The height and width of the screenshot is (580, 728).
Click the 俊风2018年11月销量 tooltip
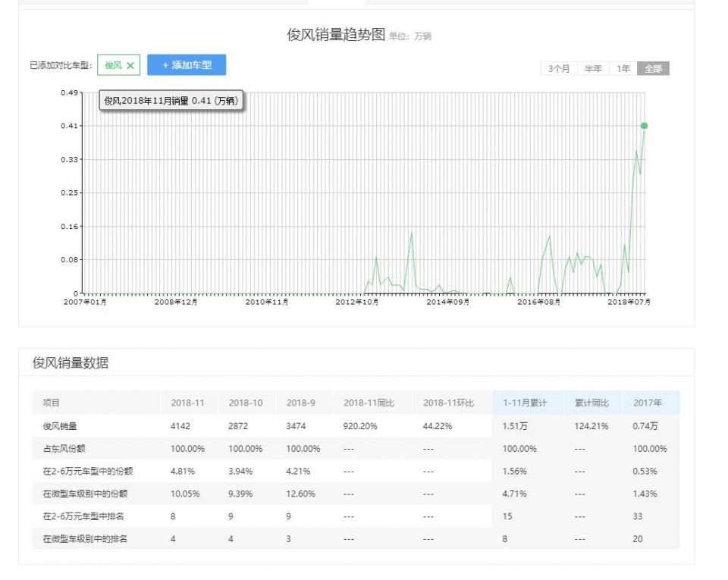[171, 101]
